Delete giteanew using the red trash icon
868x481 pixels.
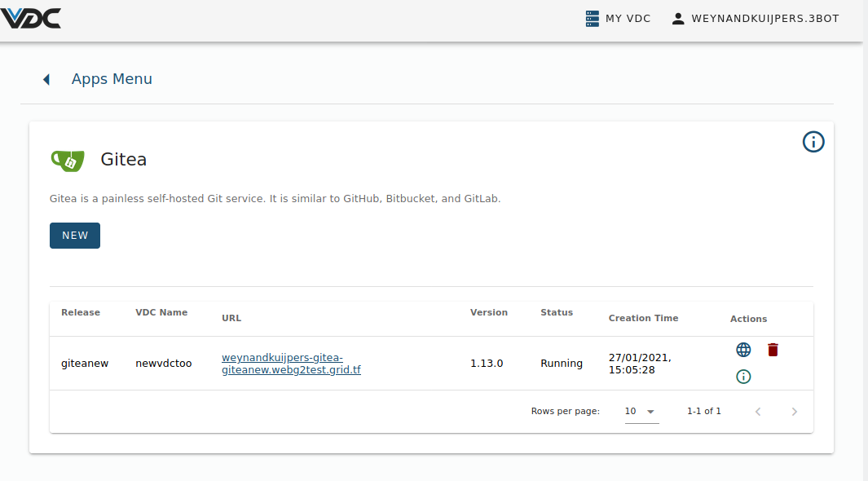(x=773, y=350)
